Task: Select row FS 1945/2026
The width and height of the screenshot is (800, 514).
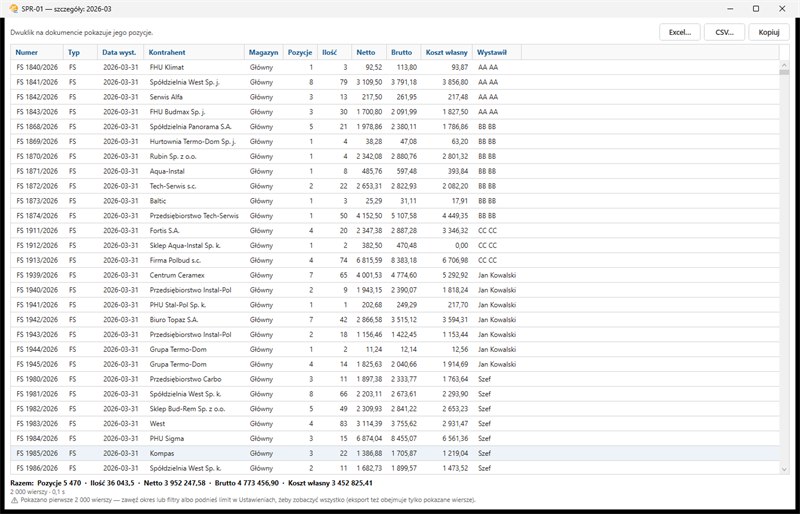Action: pyautogui.click(x=395, y=364)
